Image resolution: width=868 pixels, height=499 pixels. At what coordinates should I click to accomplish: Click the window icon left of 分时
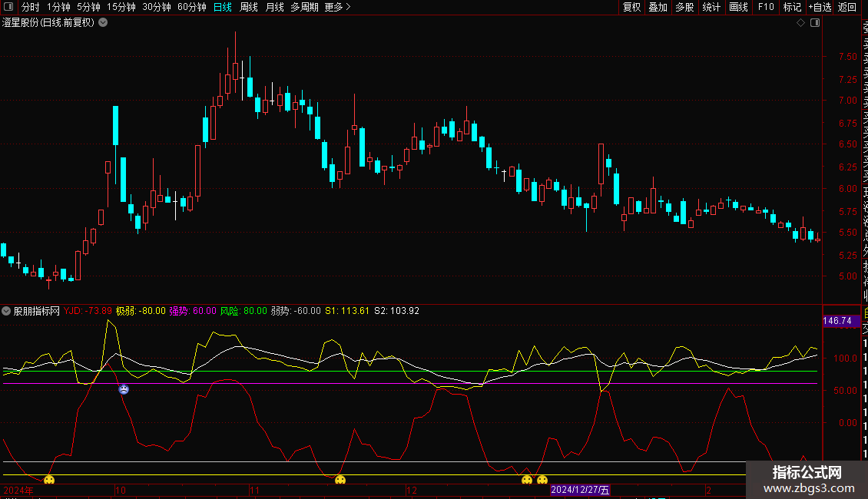pyautogui.click(x=8, y=7)
